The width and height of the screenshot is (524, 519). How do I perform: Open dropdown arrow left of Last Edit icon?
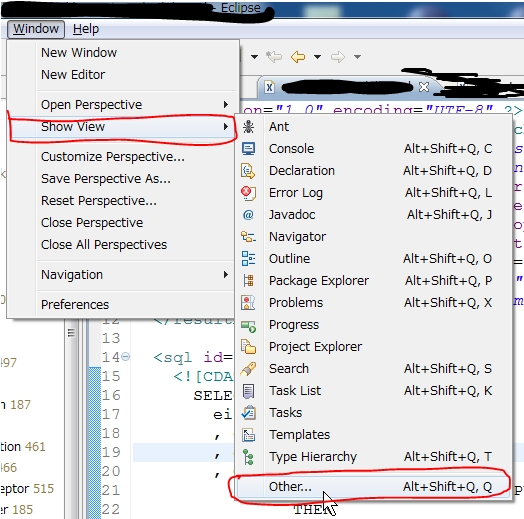coord(255,57)
